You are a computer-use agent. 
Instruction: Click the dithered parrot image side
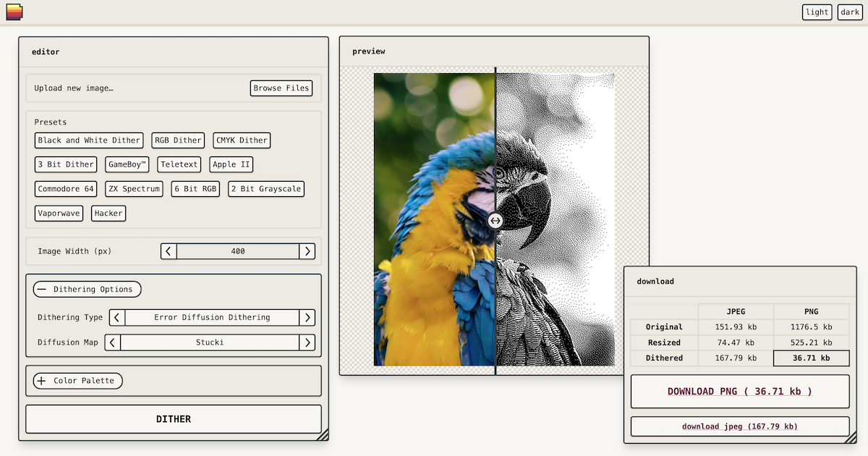556,219
